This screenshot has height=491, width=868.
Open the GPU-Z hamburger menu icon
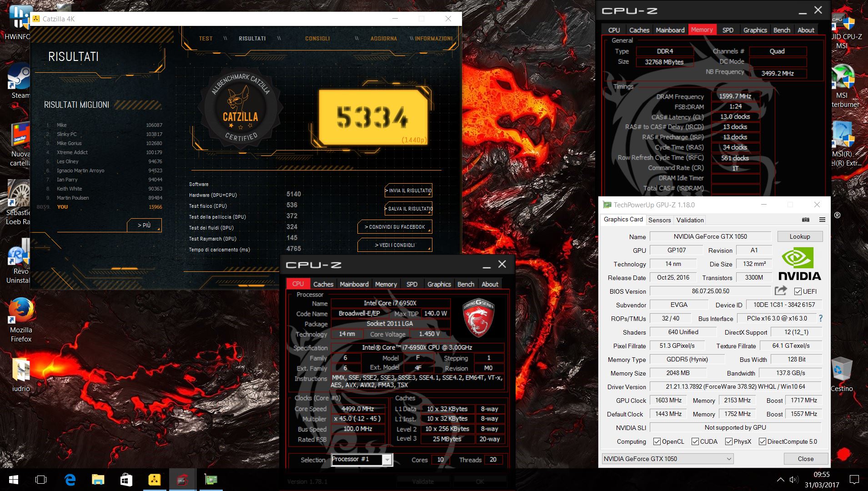822,220
